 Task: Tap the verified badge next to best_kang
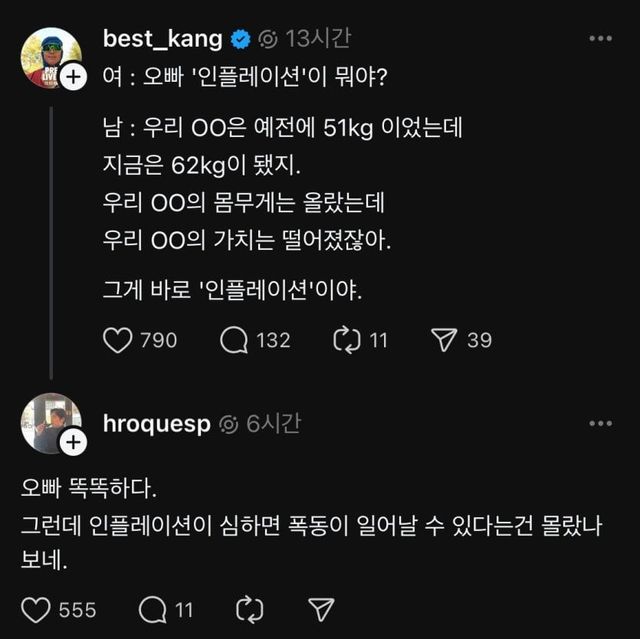pyautogui.click(x=241, y=40)
